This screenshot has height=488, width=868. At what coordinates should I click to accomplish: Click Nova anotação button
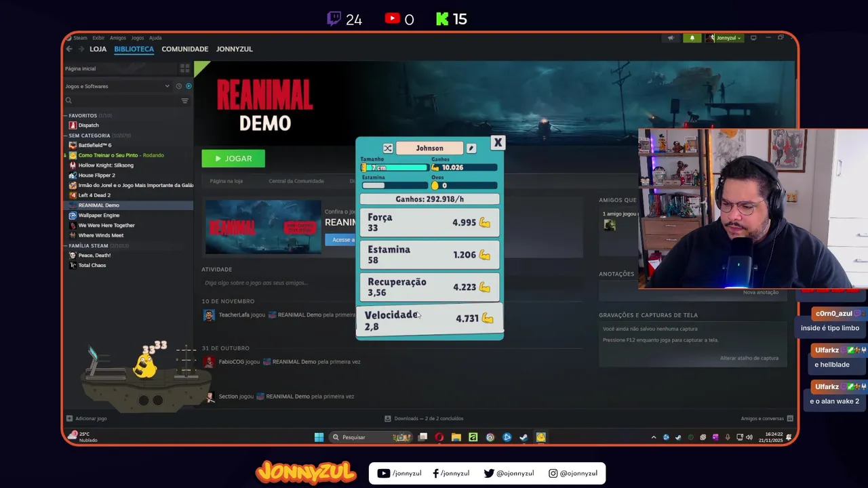tap(761, 292)
